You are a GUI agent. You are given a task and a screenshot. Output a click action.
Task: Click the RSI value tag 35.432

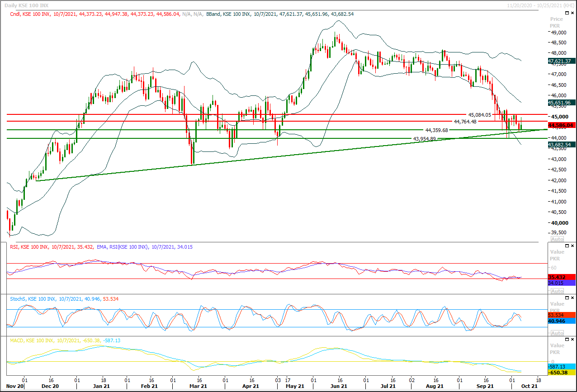click(x=562, y=277)
